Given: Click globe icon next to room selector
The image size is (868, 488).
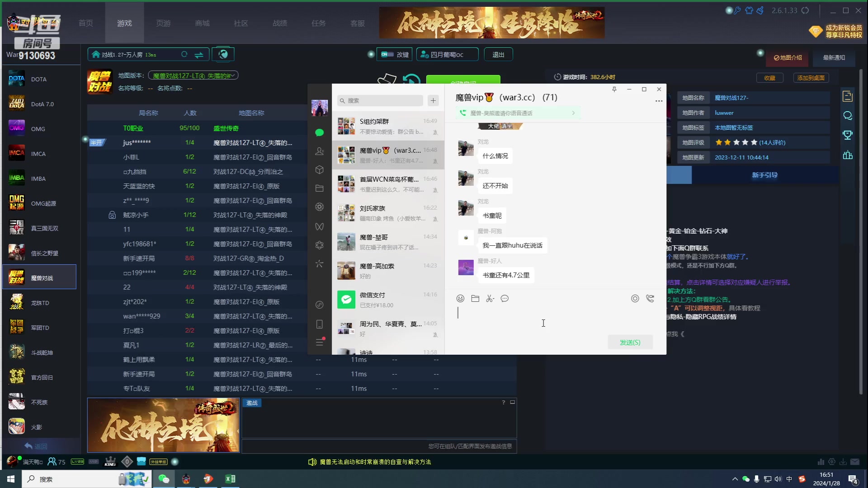Looking at the screenshot, I should point(223,54).
